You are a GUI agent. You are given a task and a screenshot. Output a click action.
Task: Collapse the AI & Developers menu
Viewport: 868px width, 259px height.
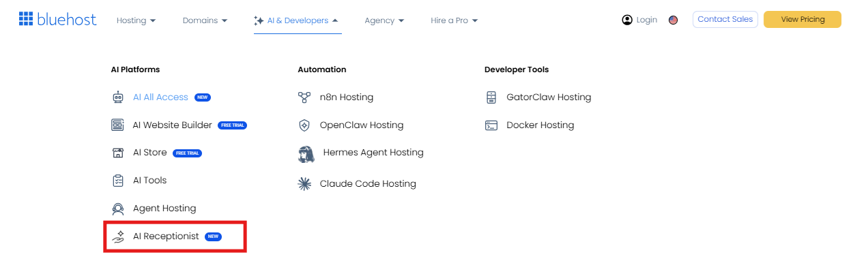coord(298,20)
